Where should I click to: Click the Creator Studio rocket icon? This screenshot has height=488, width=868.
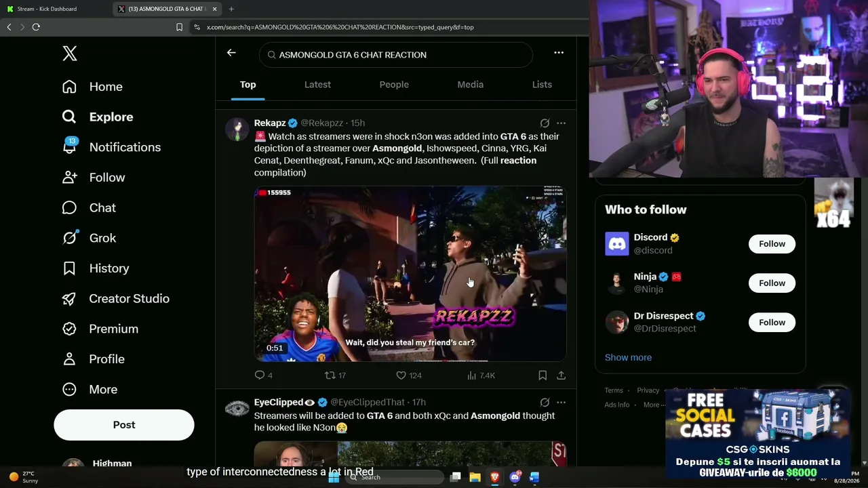click(69, 298)
